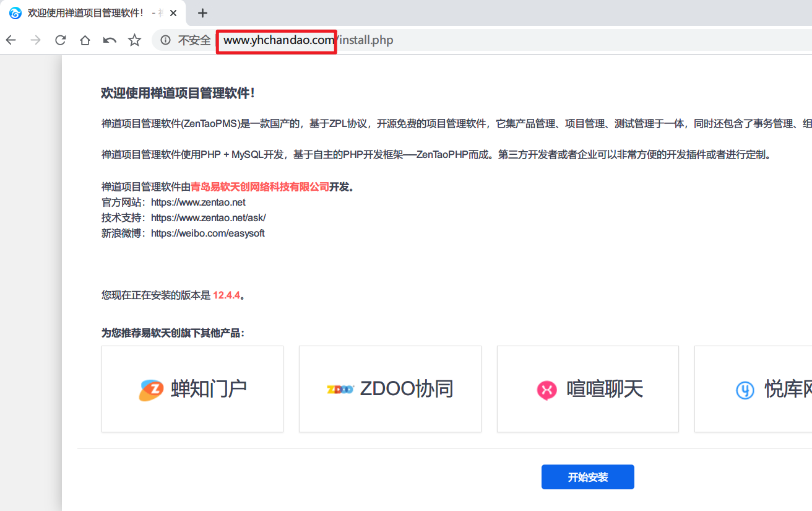Image resolution: width=812 pixels, height=511 pixels.
Task: Click the 为您推荐易软天创旗下其他产品 heading
Action: (173, 333)
